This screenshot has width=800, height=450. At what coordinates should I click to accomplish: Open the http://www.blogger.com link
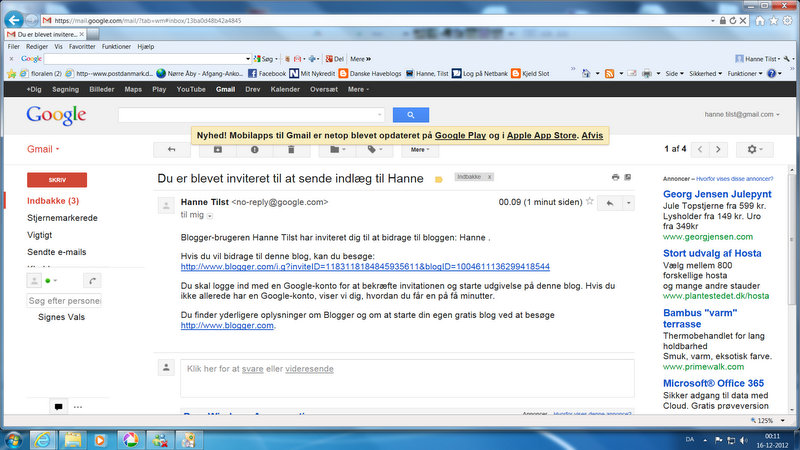tap(227, 325)
